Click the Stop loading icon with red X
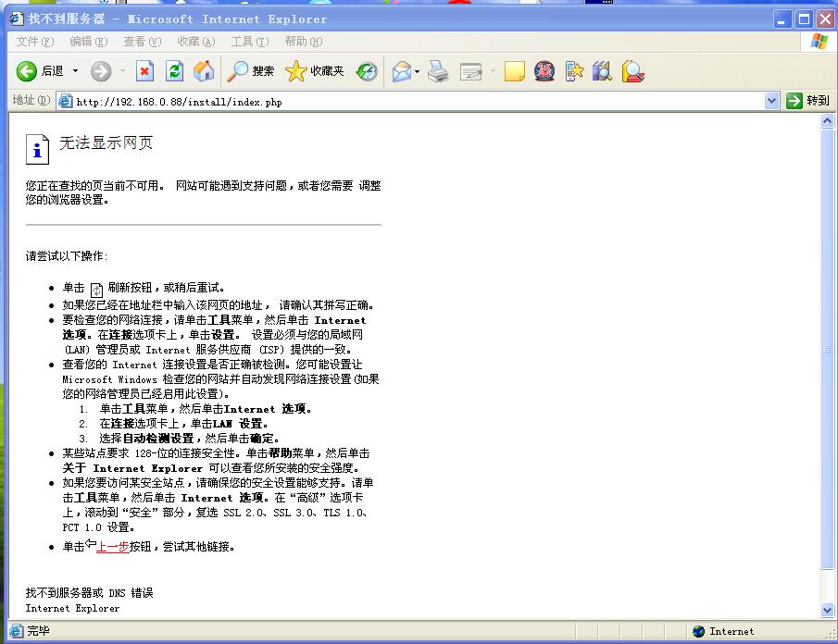838x644 pixels. point(144,71)
